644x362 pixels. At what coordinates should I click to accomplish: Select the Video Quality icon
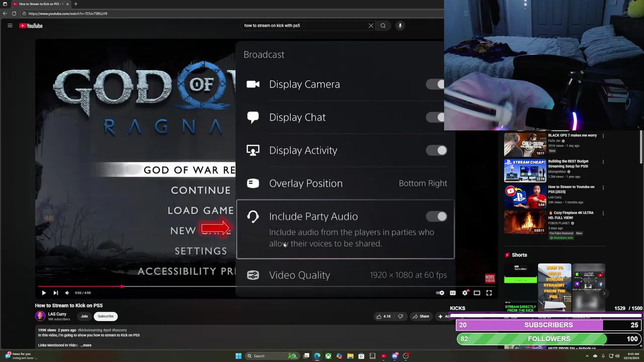pos(253,275)
